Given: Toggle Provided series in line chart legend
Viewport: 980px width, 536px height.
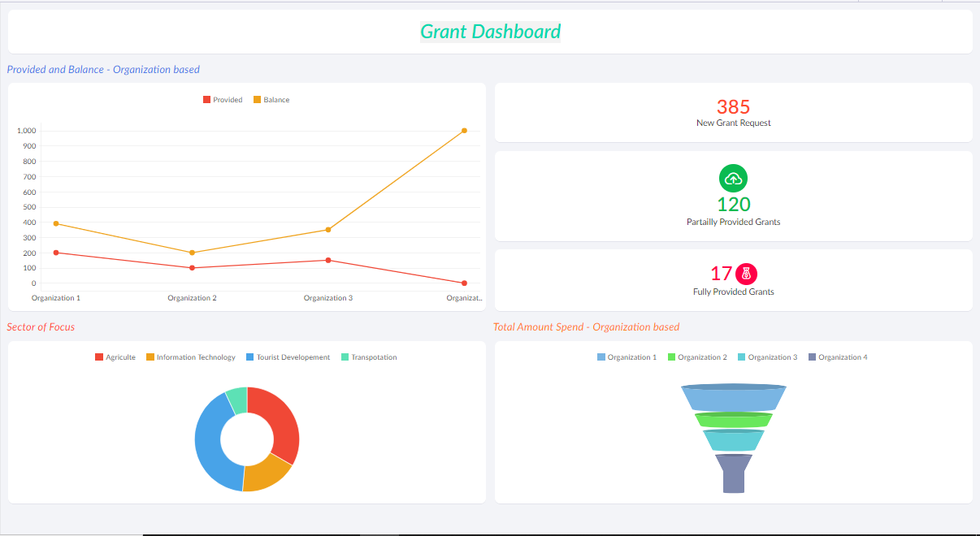Looking at the screenshot, I should (223, 100).
